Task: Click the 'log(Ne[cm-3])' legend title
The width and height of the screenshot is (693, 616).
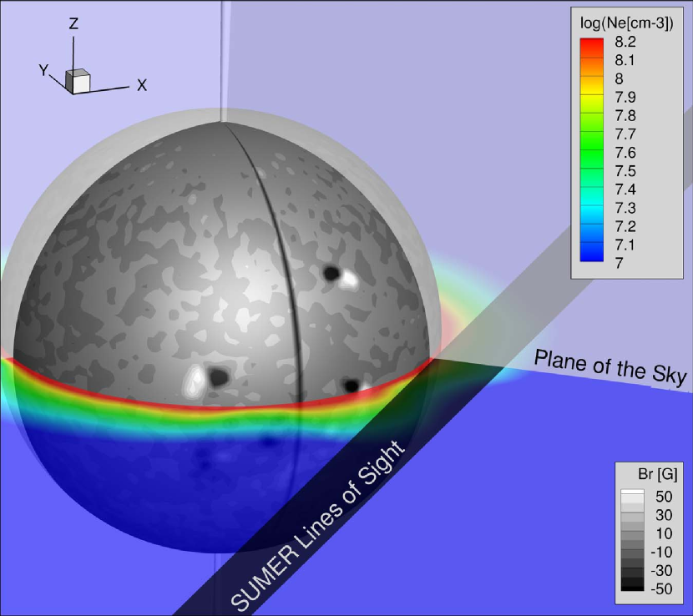Action: 627,23
